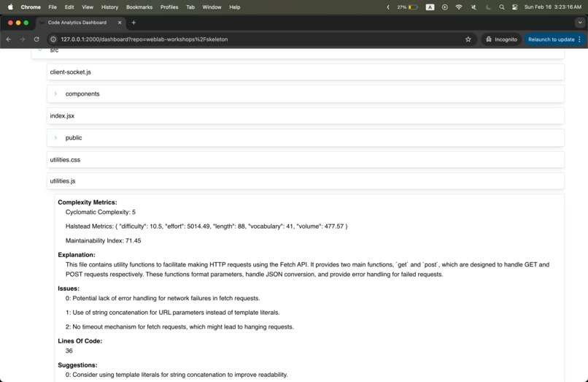This screenshot has width=588, height=382.
Task: Close the Code Analytics Dashboard tab
Action: (x=120, y=23)
